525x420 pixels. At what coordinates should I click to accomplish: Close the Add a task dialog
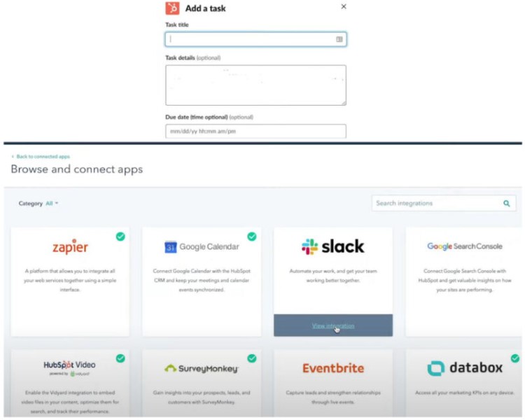point(344,7)
